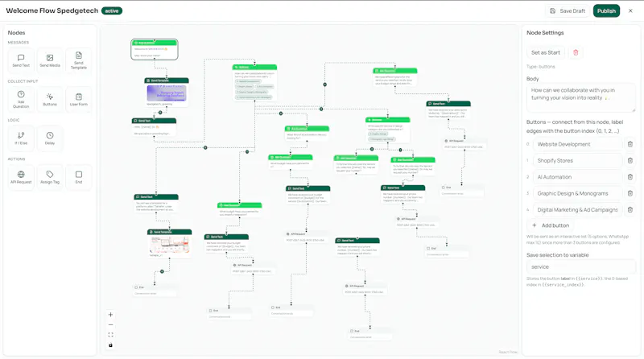This screenshot has height=359, width=644.
Task: Toggle the canvas interactivity lock
Action: click(x=110, y=345)
